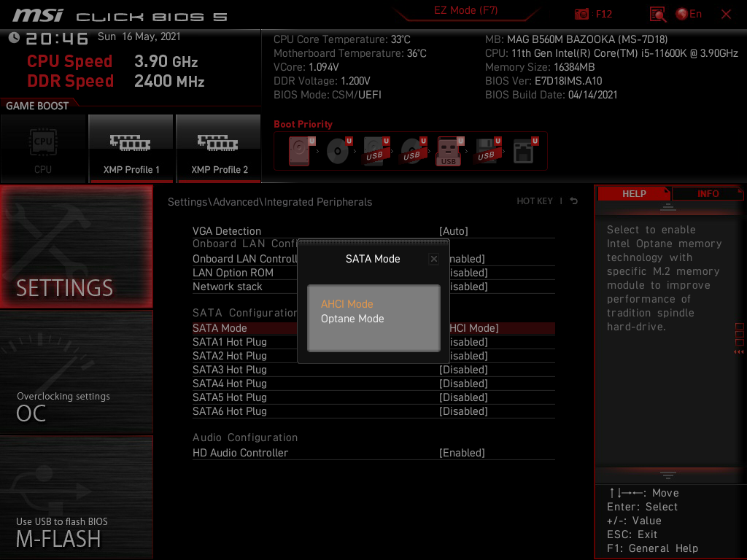Change SATA6 Hot Plug [Disabled] value
The height and width of the screenshot is (560, 747).
(463, 411)
